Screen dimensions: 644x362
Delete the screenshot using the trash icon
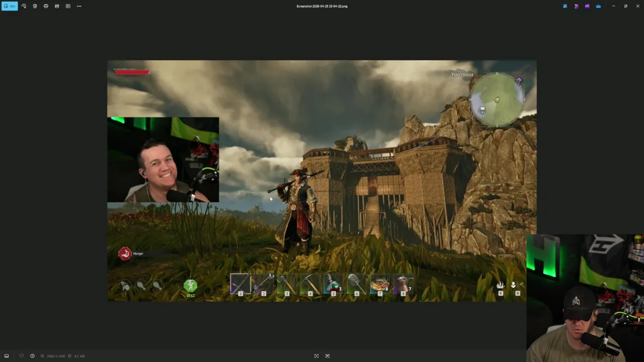[35, 6]
